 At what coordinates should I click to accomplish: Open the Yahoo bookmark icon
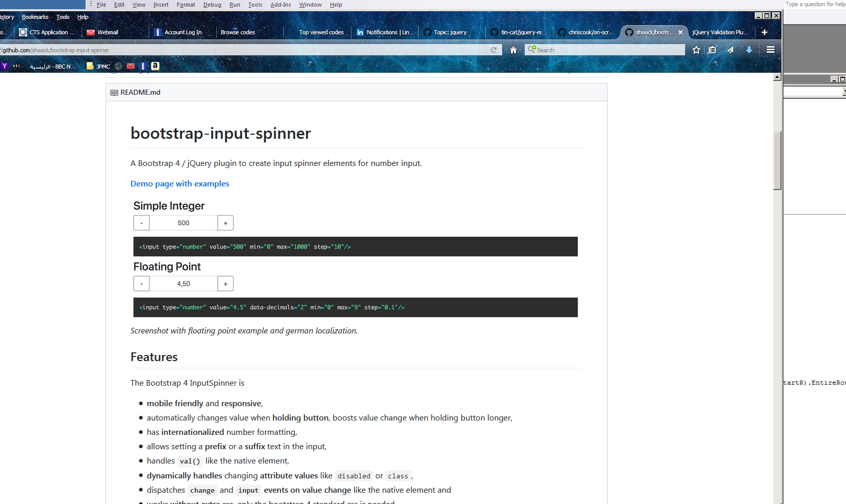pyautogui.click(x=5, y=66)
